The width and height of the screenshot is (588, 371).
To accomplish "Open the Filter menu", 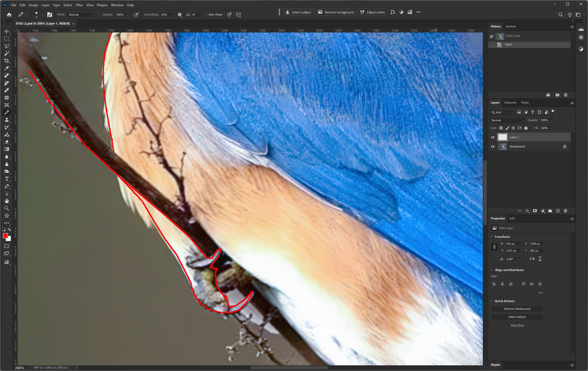I will click(79, 5).
